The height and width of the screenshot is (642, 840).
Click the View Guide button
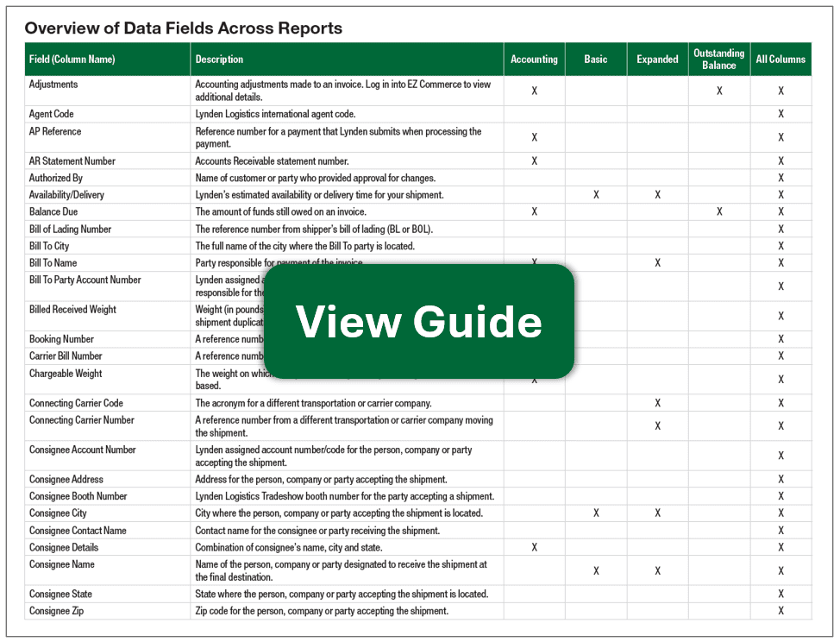419,322
